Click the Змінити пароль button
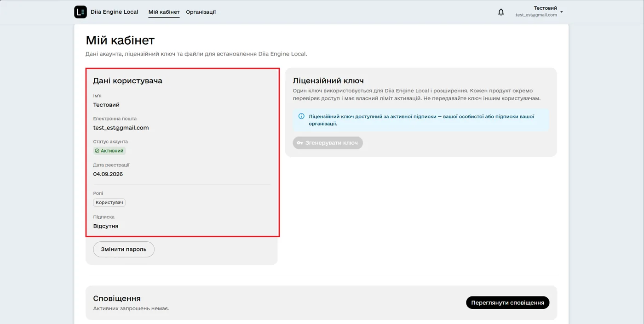 pyautogui.click(x=124, y=249)
